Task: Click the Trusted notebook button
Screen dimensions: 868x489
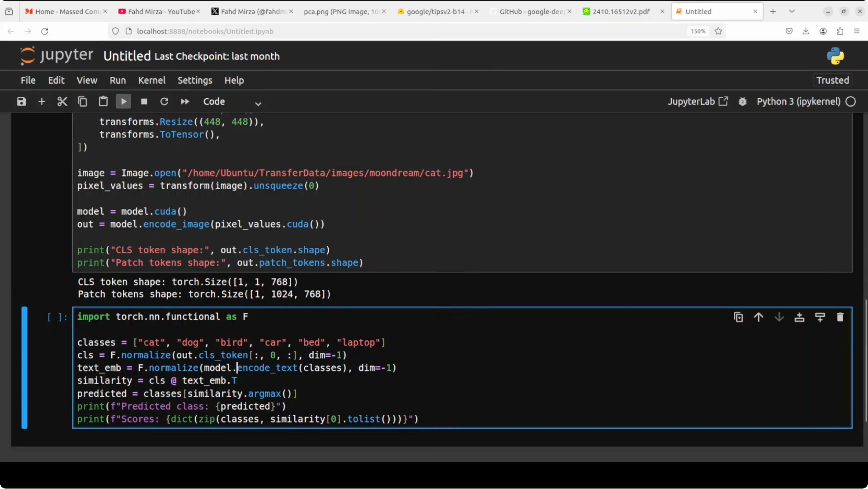Action: [832, 80]
